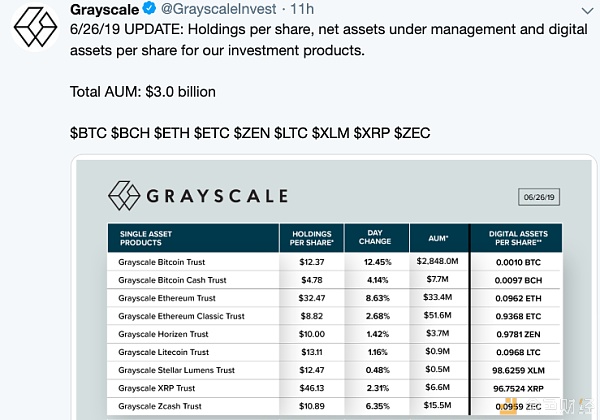
Task: Click the Grayscale logo in the image
Action: [198, 196]
